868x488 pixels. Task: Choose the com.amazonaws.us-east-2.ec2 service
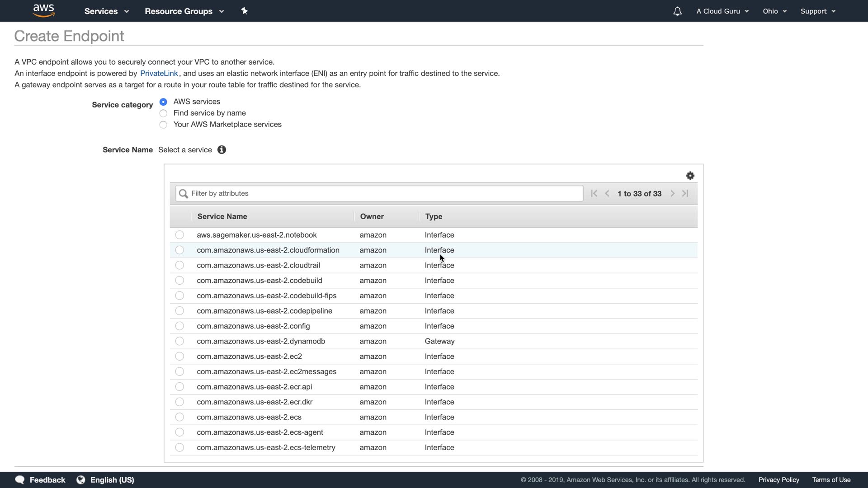coord(179,357)
